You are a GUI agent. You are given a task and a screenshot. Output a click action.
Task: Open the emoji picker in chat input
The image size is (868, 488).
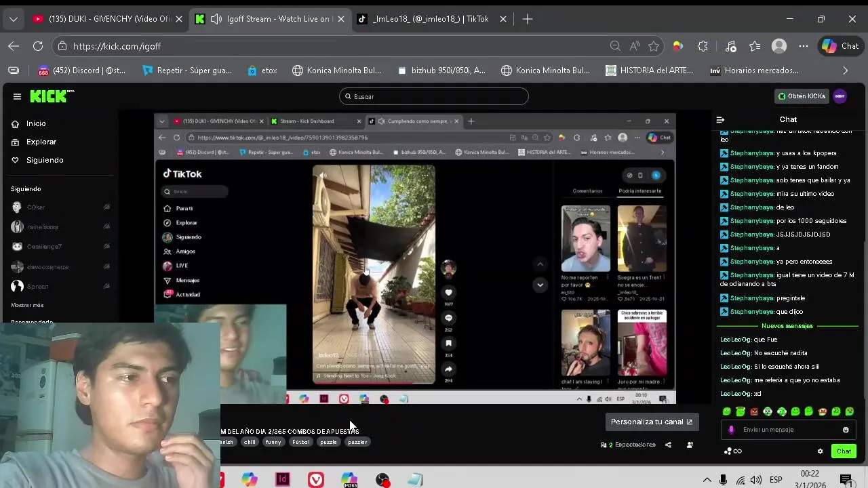point(846,430)
